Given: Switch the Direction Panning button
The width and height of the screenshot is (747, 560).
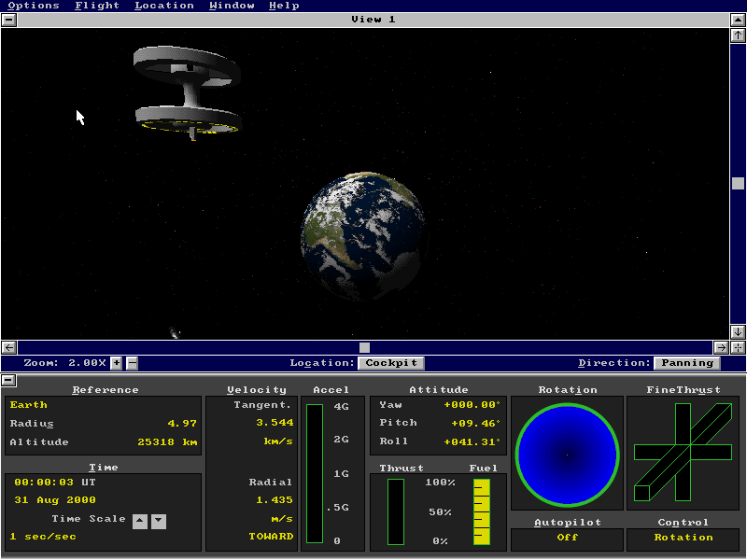Looking at the screenshot, I should pos(687,363).
